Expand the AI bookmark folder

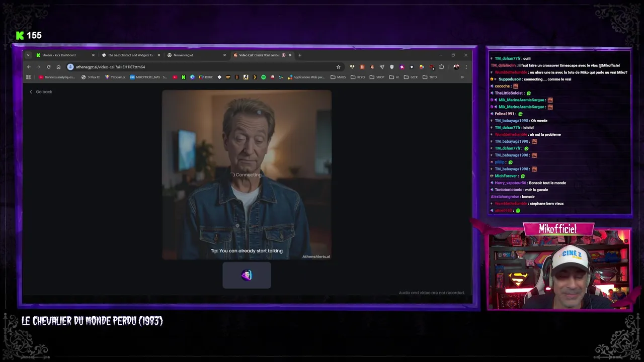click(394, 77)
